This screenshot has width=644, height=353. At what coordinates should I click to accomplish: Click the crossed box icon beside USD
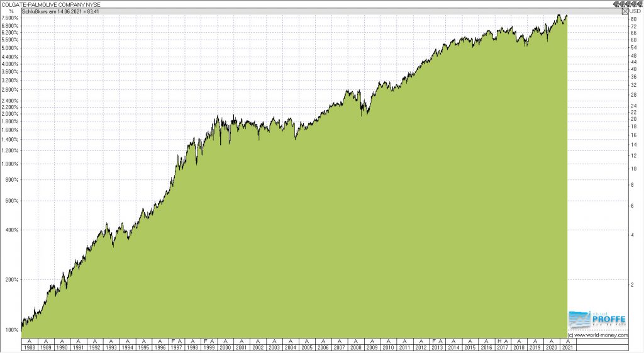click(625, 11)
